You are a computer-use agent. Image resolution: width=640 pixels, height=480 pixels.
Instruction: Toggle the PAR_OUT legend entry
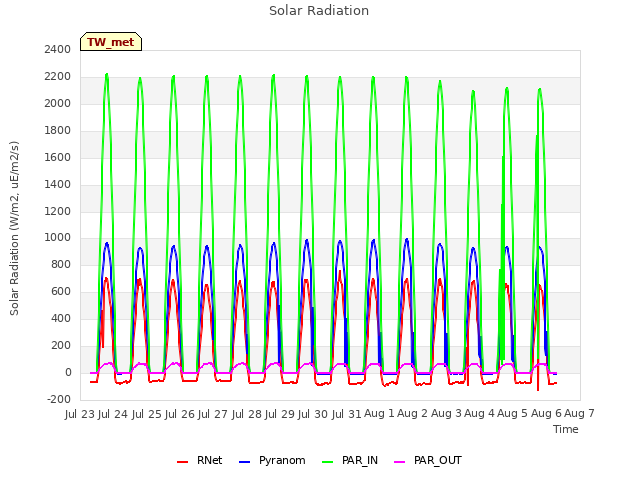point(428,460)
